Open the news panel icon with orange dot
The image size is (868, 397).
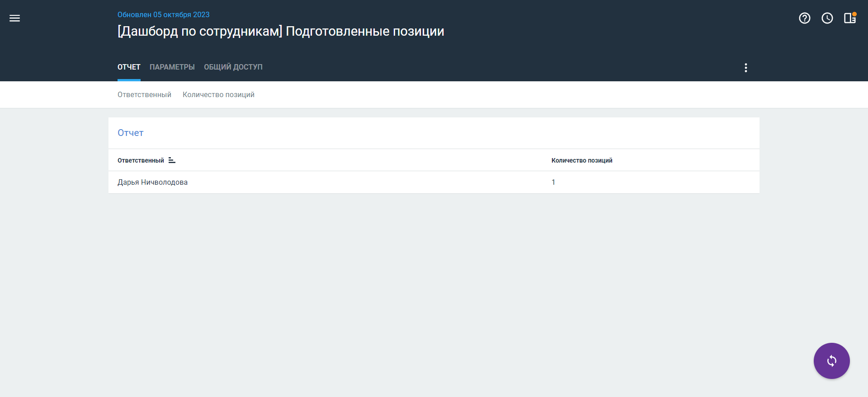coord(850,18)
